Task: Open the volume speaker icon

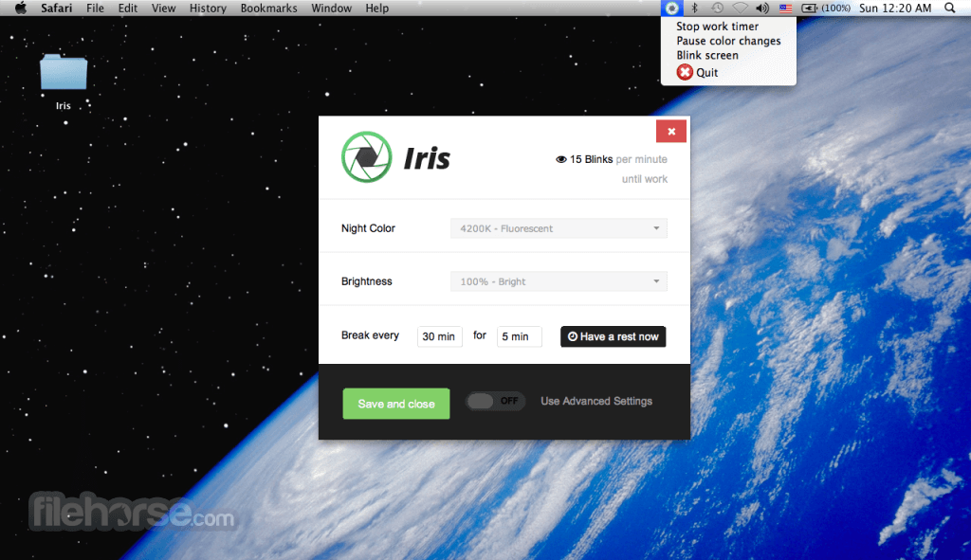Action: 762,8
